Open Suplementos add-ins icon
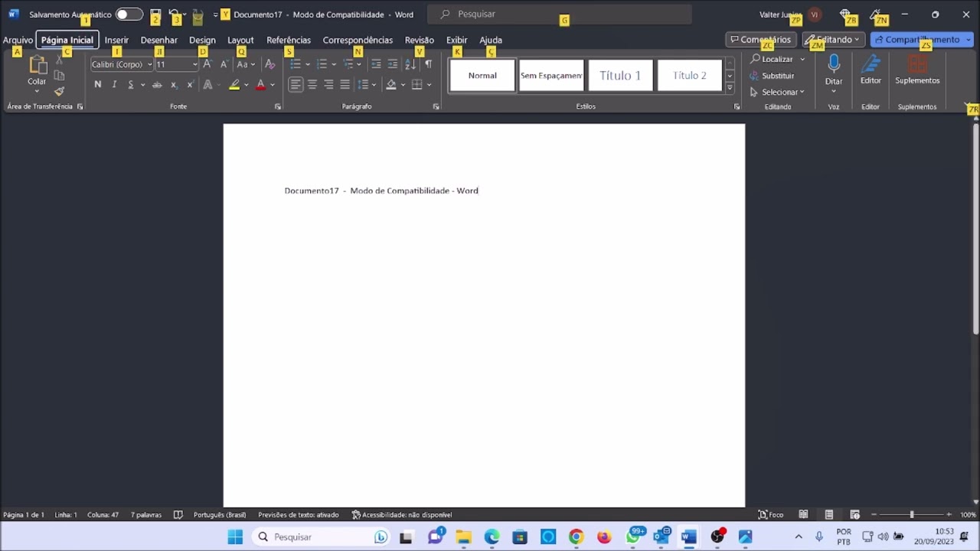980x551 pixels. tap(917, 64)
